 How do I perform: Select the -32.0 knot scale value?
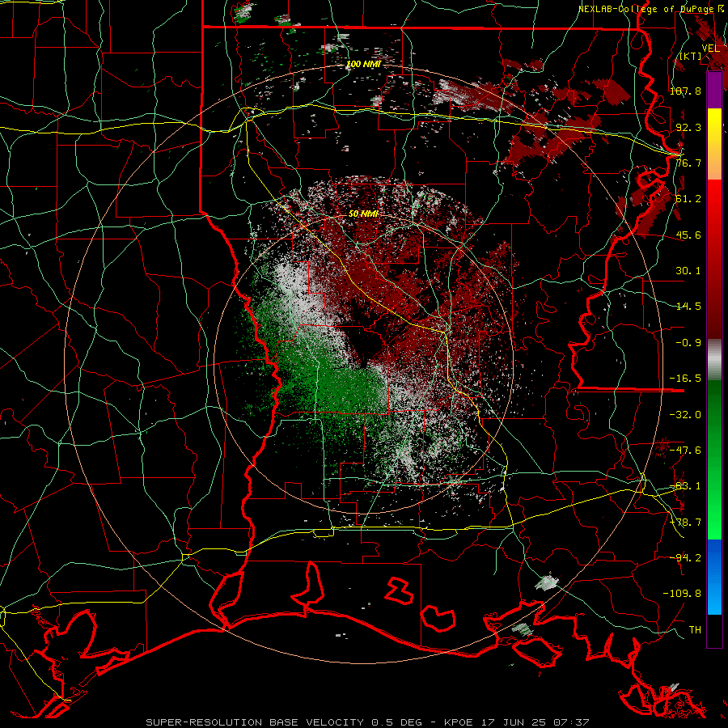(x=685, y=415)
